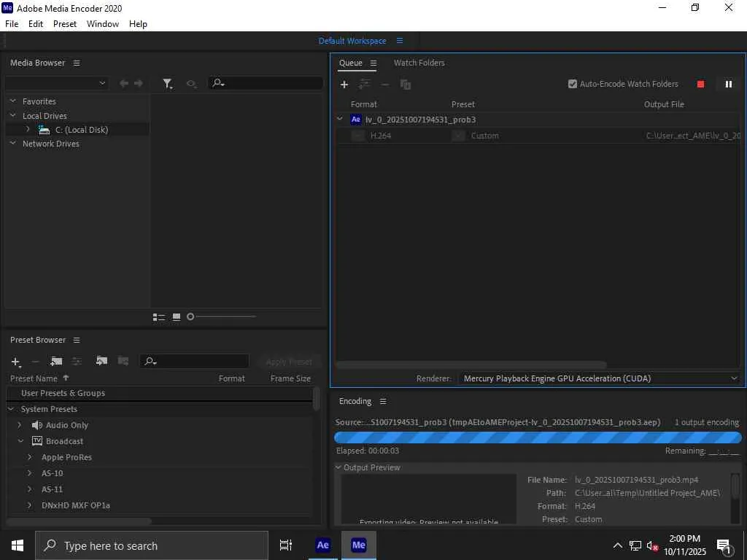Collapse the Local Drives tree node
This screenshot has height=560, width=747.
click(x=13, y=115)
